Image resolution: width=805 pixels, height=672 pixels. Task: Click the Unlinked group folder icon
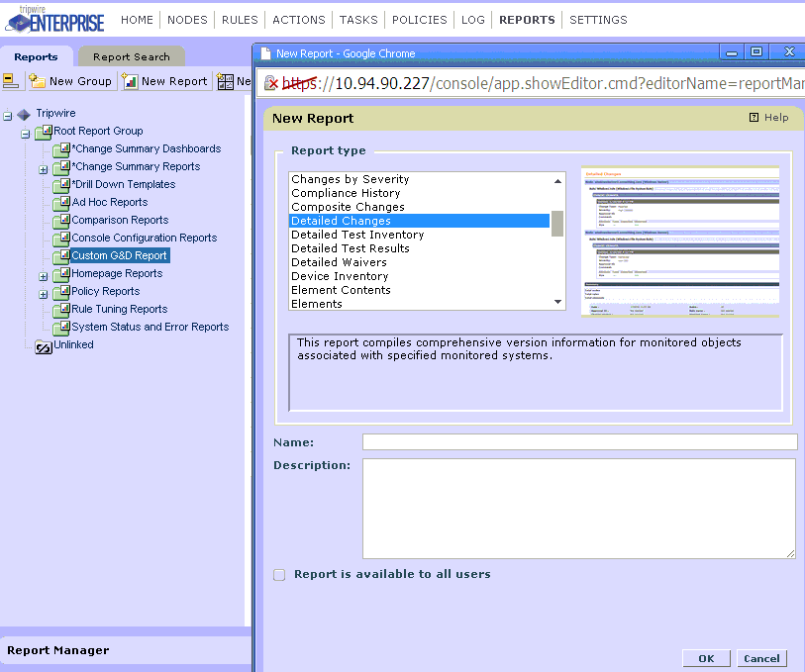click(x=43, y=345)
